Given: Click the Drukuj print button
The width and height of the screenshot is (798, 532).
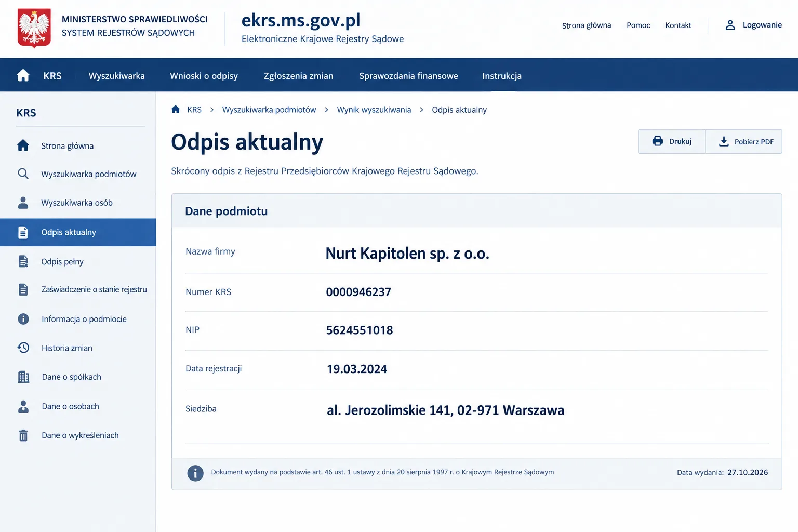Looking at the screenshot, I should (672, 141).
